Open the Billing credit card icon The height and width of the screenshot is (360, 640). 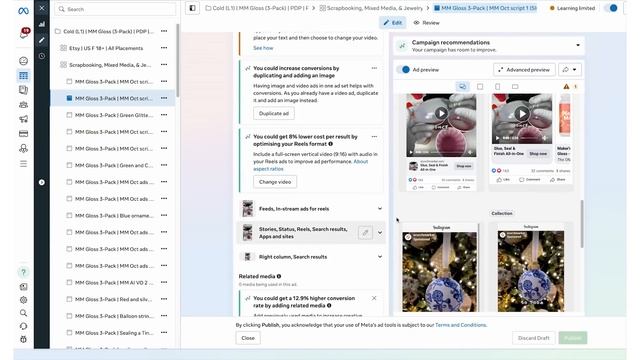pyautogui.click(x=23, y=133)
